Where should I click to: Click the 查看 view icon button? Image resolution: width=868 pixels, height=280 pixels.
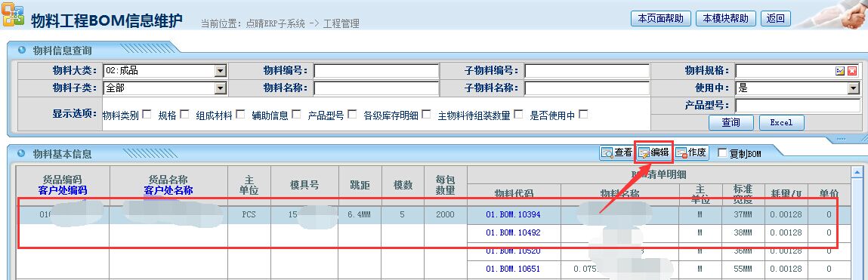(616, 152)
